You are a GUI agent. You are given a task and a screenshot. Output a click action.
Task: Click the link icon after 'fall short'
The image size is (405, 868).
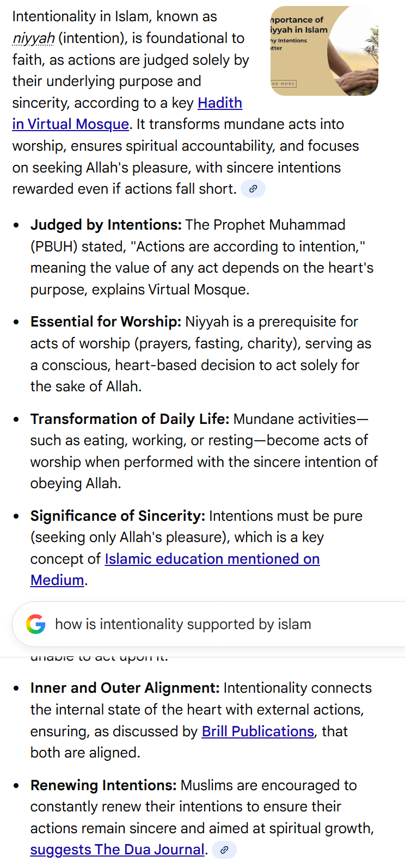(253, 189)
